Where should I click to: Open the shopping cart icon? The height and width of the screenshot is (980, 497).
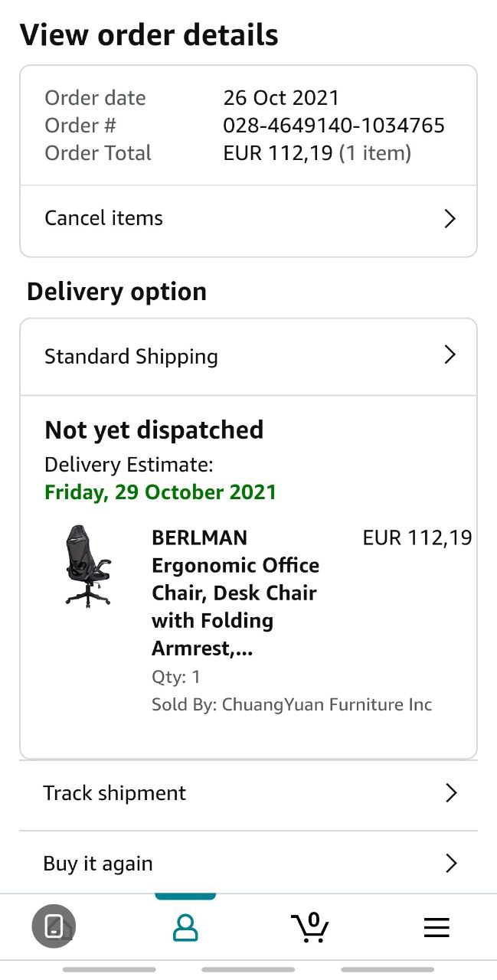point(311,927)
